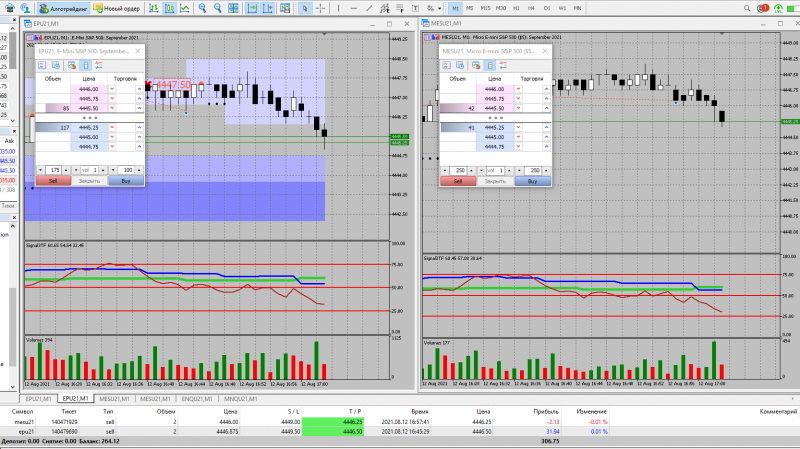Image resolution: width=800 pixels, height=449 pixels.
Task: Click trade icon with red dot in MESU21 panel
Action: [476, 65]
